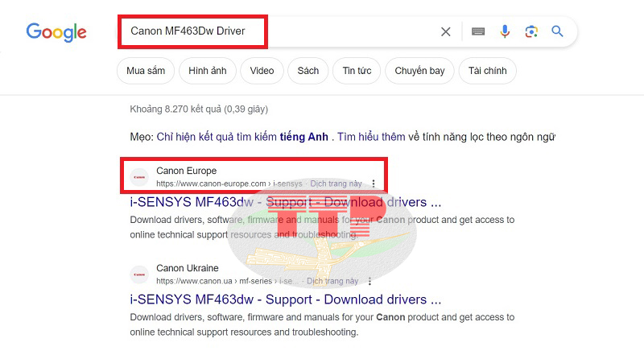Viewport: 644px width, 355px height.
Task: Open Google Lens image search icon
Action: point(531,31)
